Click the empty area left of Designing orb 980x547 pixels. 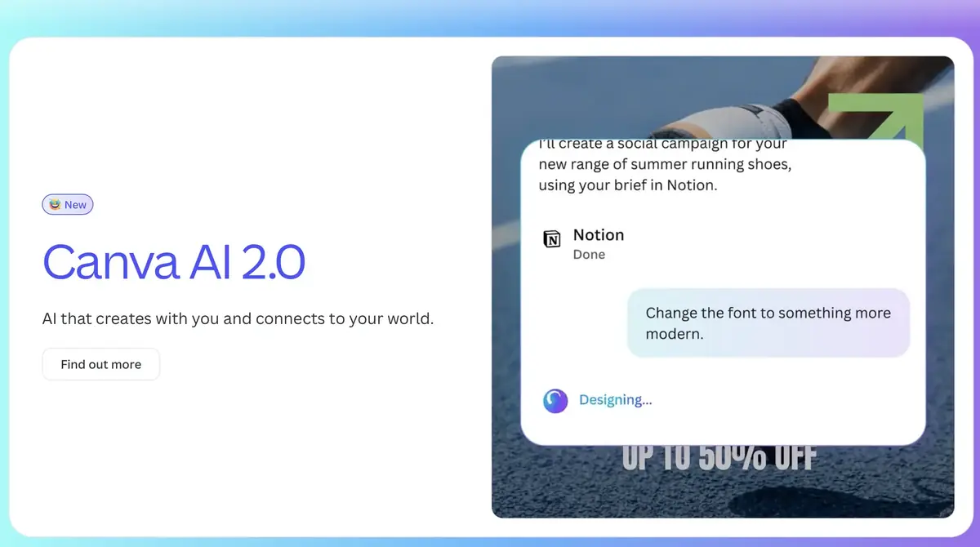tap(532, 400)
